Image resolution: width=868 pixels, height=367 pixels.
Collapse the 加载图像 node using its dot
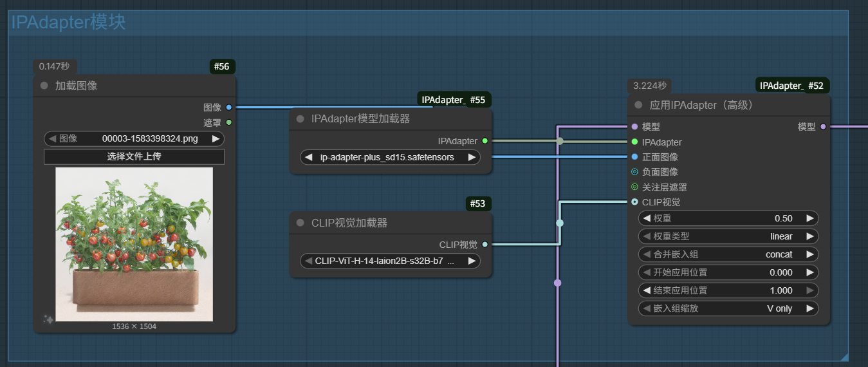(44, 86)
